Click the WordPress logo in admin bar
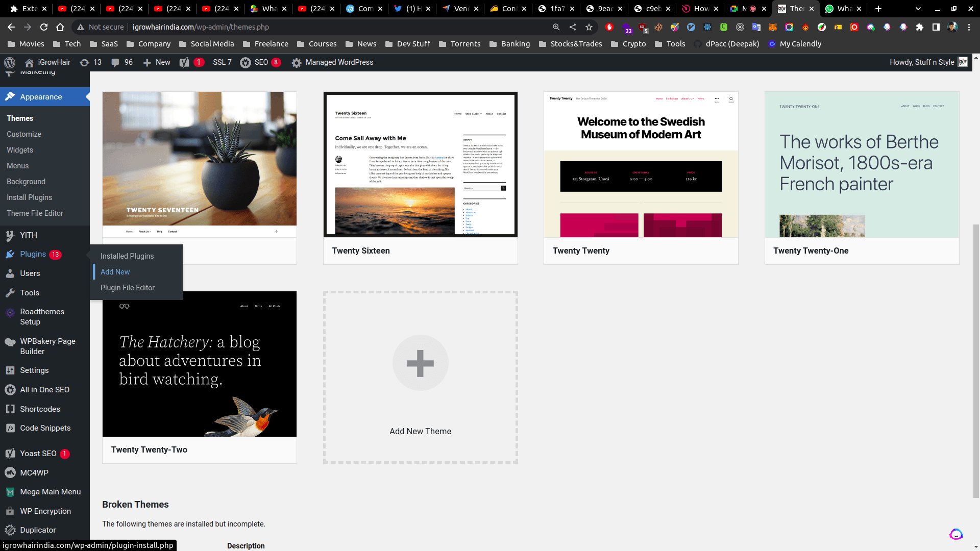Viewport: 980px width, 551px height. 10,62
